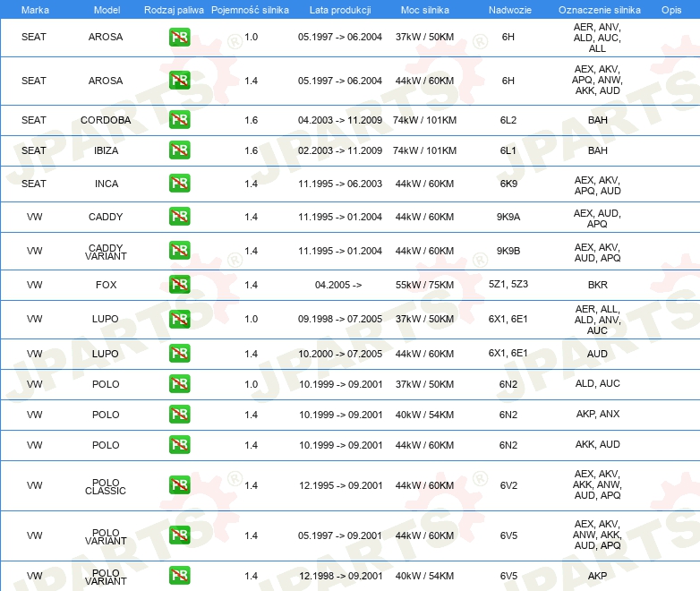Click fuel icon in VW FOX row

click(179, 285)
